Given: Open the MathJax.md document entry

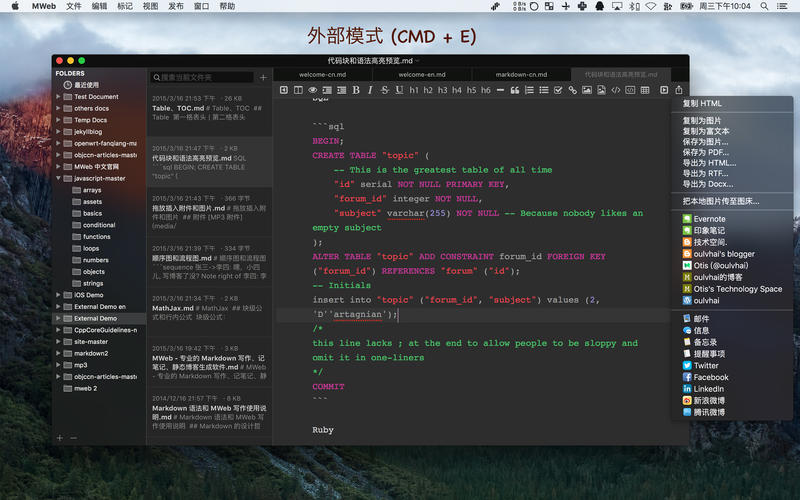Looking at the screenshot, I should [209, 310].
